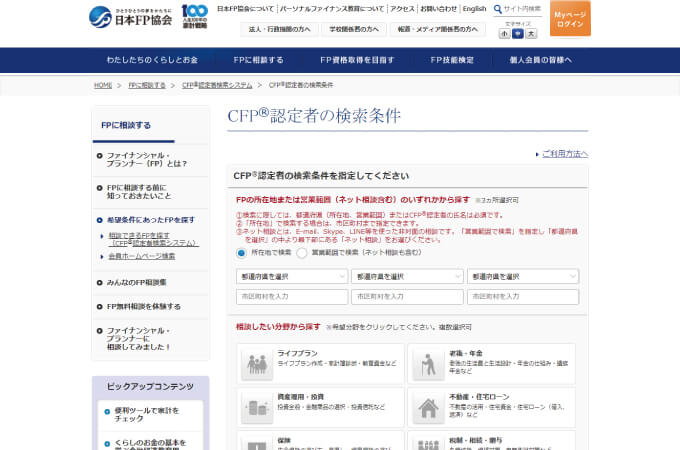Open FPに相談する navigation menu
This screenshot has height=450, width=680.
(x=258, y=60)
